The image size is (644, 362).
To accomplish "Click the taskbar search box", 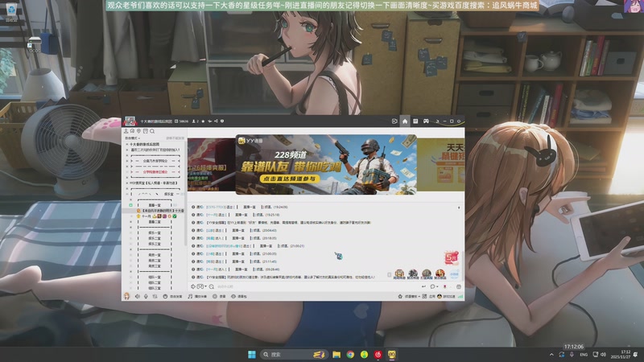I will (x=294, y=354).
